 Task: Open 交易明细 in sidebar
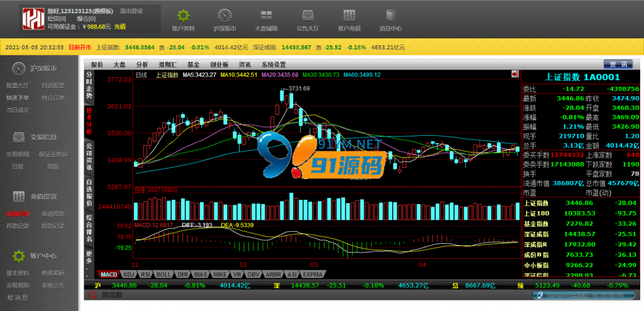(x=18, y=155)
